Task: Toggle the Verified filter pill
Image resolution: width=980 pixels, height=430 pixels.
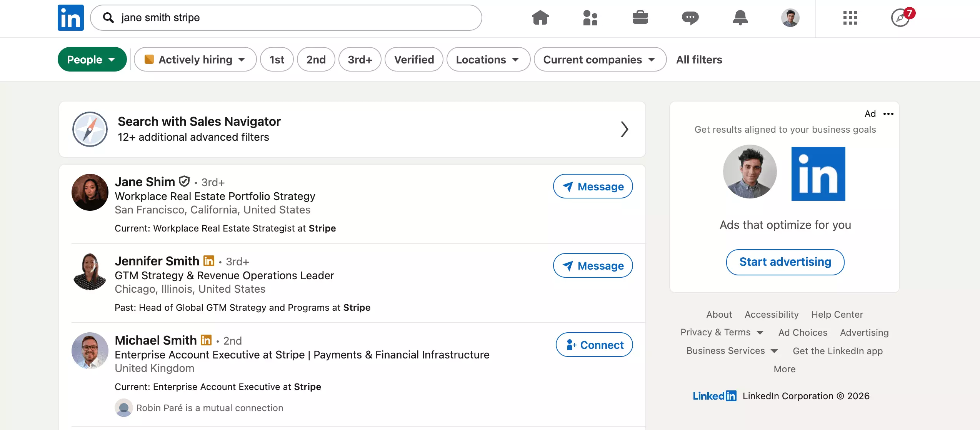Action: [x=414, y=60]
